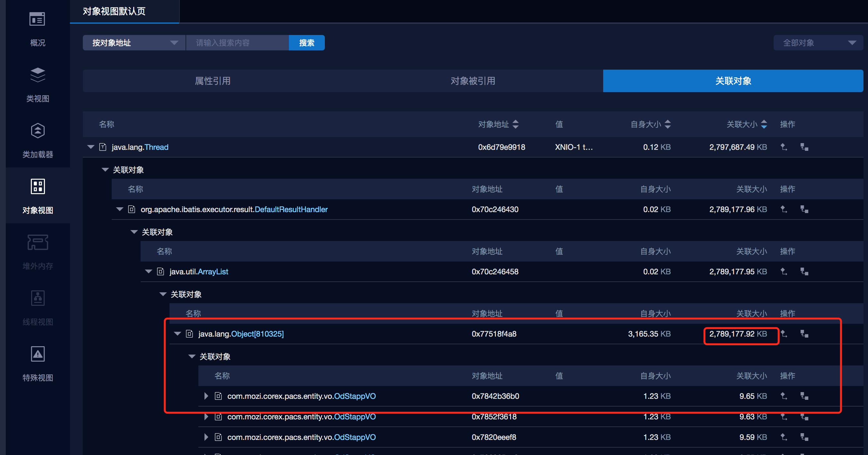Collapse the java.lang.Thread row
The image size is (868, 455).
91,147
